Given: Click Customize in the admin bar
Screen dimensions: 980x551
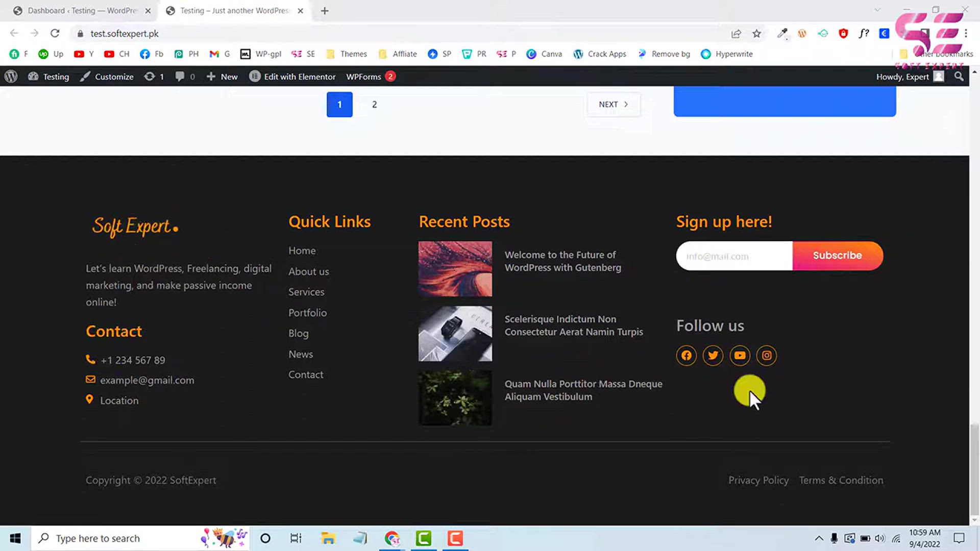Looking at the screenshot, I should [107, 77].
